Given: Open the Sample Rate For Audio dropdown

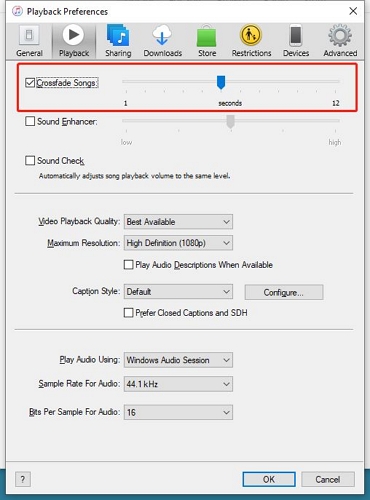Looking at the screenshot, I should click(178, 384).
